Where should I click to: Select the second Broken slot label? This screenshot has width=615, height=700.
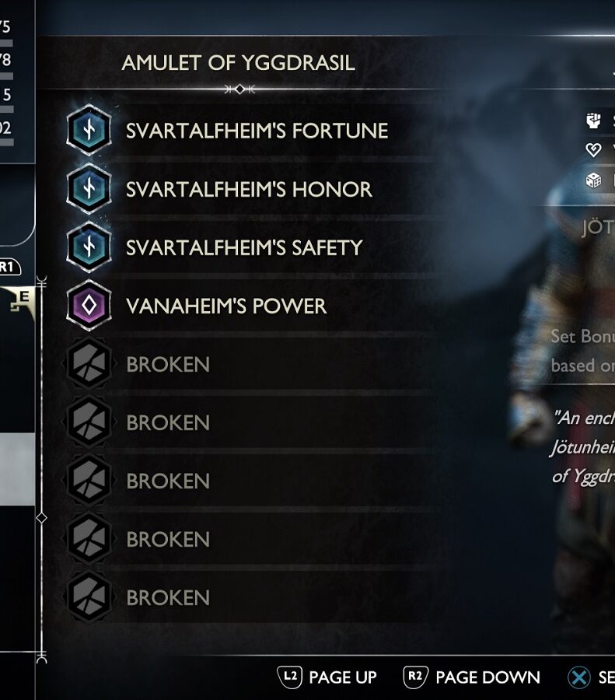(x=168, y=423)
